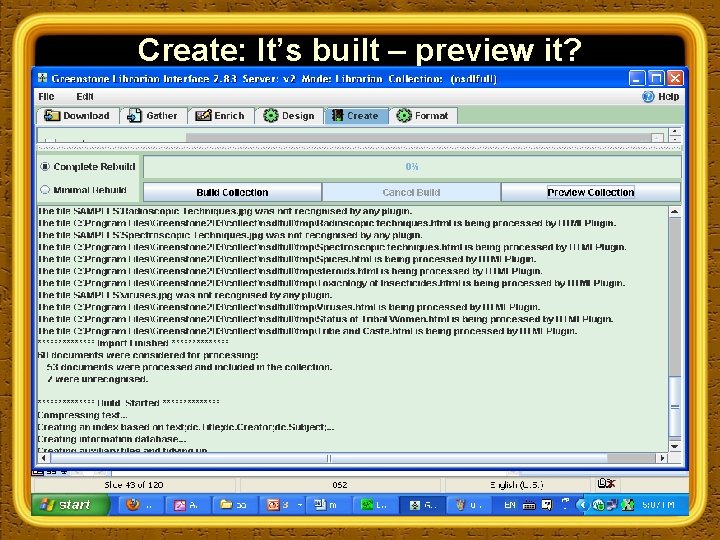Screen dimensions: 720x540
Task: Click the log horizontal scroll-right arrow
Action: (662, 458)
